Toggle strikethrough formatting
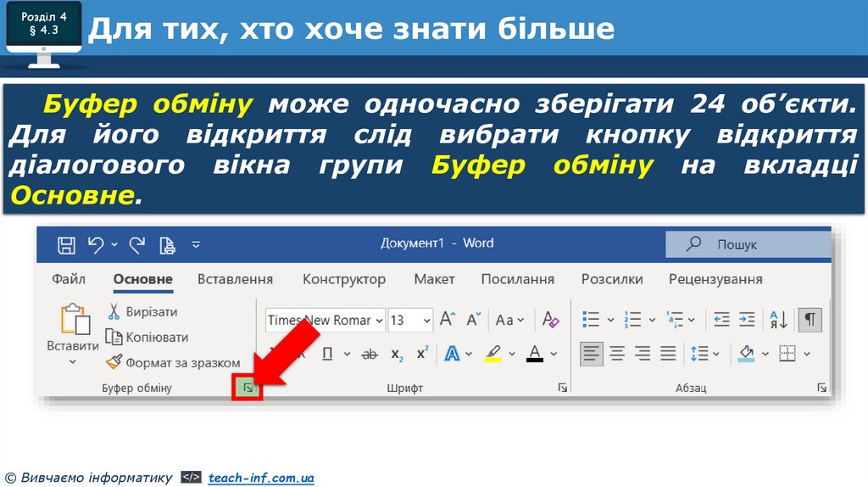868x487 pixels. tap(370, 354)
